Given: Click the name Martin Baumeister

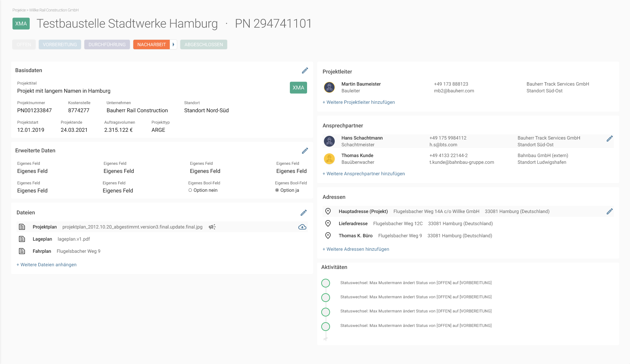Looking at the screenshot, I should (x=361, y=84).
